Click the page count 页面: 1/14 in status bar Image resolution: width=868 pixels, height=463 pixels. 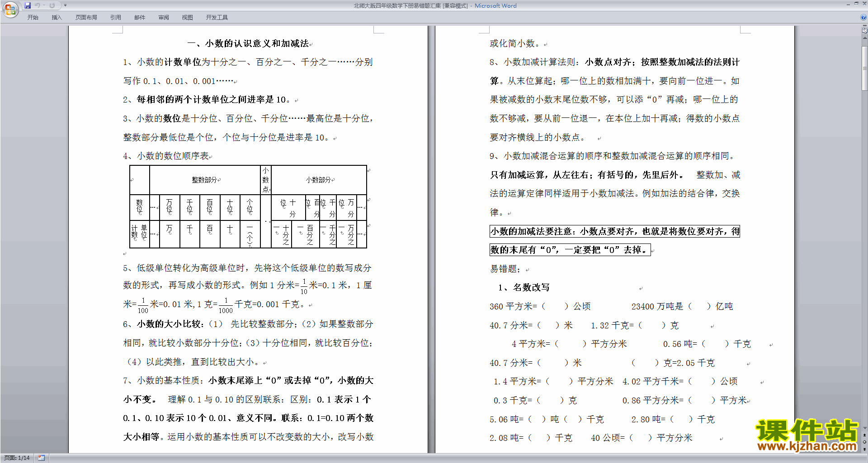tap(17, 458)
